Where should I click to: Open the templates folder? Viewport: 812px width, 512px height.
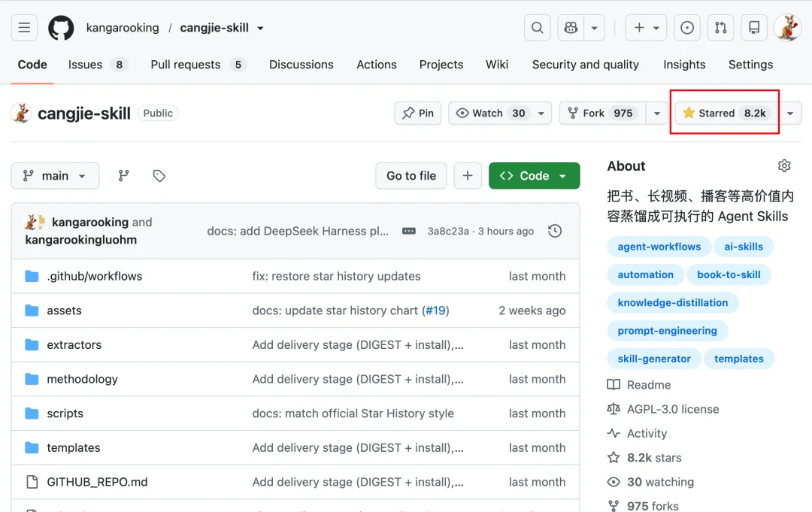[x=74, y=448]
